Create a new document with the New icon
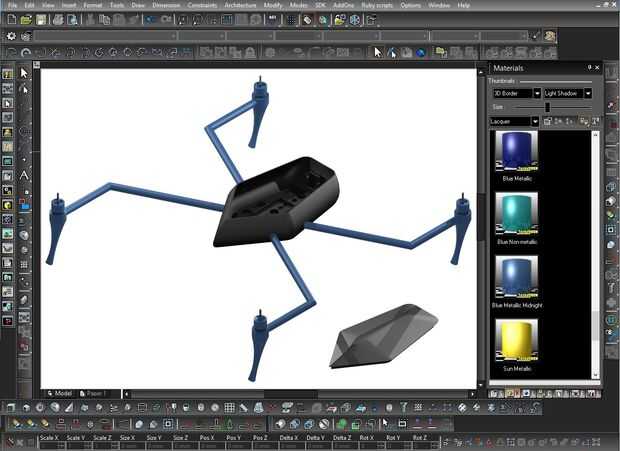 12,19
